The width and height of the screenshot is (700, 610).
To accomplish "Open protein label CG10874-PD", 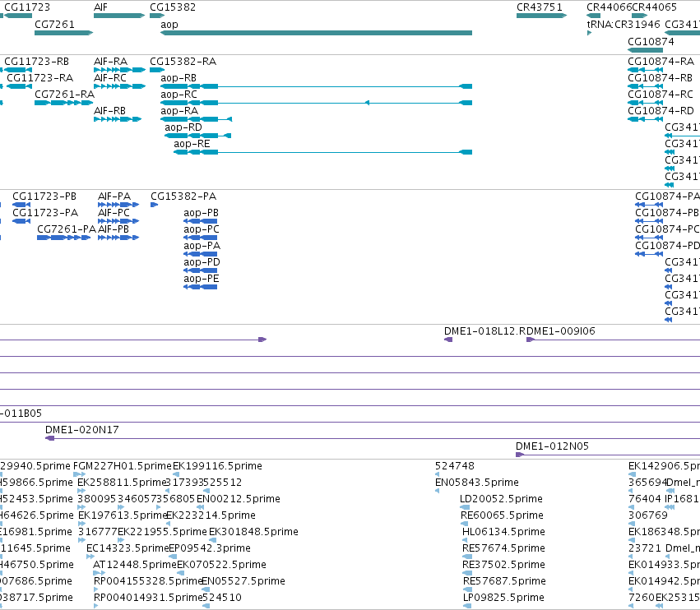I will point(667,246).
